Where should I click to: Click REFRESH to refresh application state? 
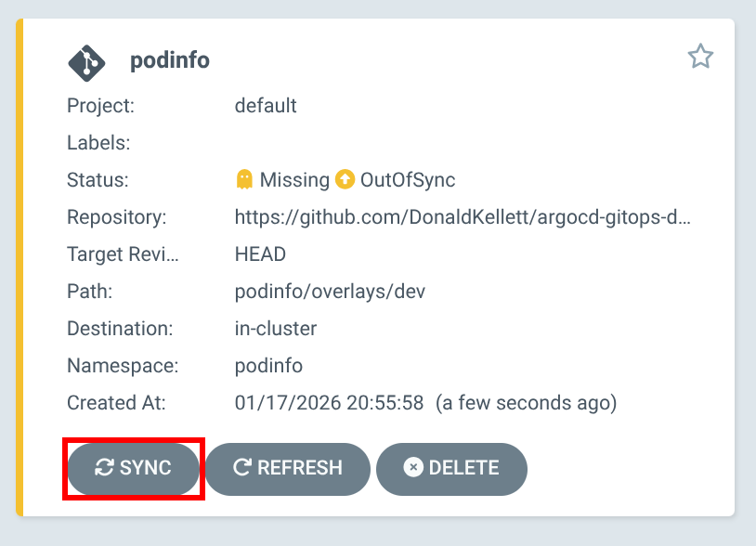(x=288, y=469)
